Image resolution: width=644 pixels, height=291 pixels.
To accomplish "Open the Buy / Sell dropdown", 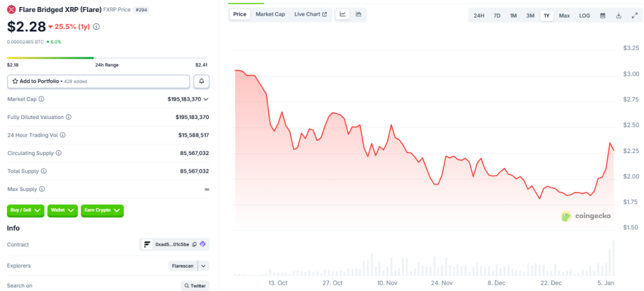I will pyautogui.click(x=26, y=210).
